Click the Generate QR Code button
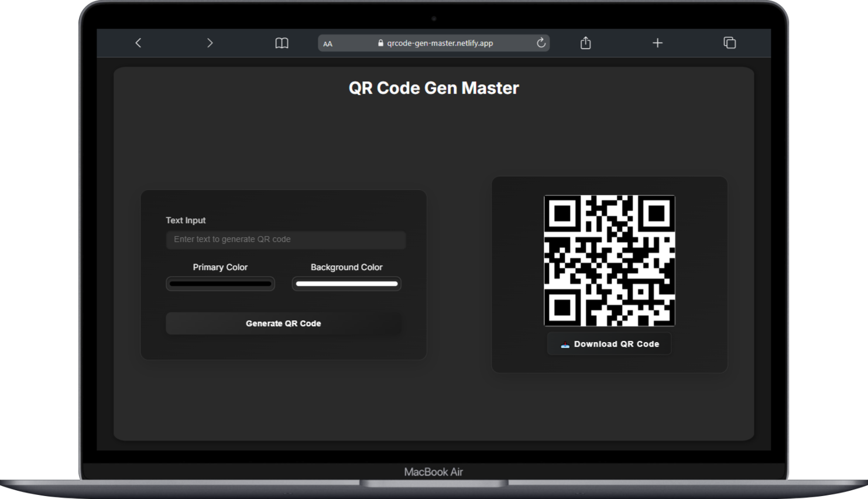The width and height of the screenshot is (868, 499). (x=283, y=323)
